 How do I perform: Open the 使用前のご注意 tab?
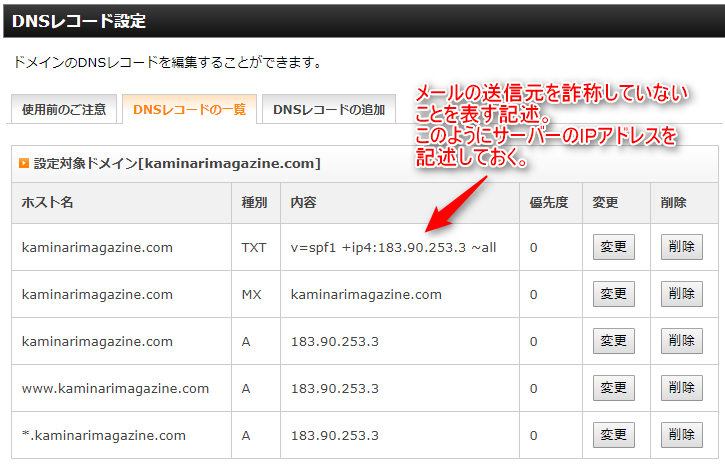tap(66, 110)
